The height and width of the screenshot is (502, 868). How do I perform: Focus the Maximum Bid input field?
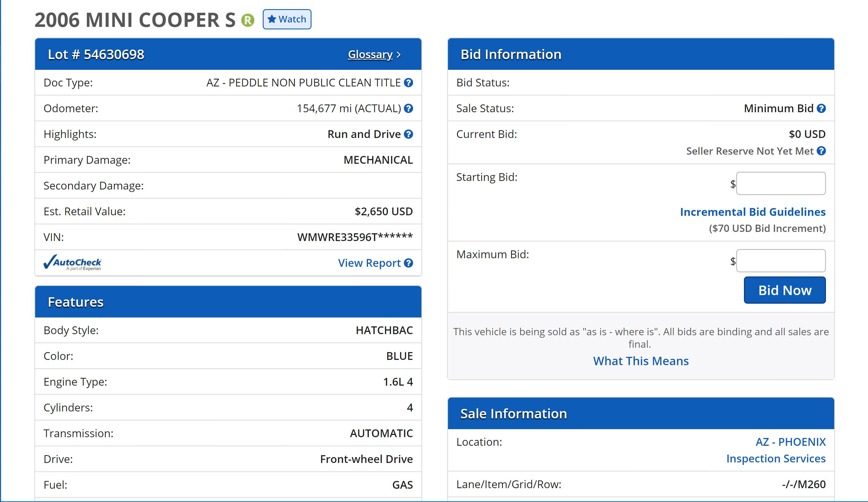(x=781, y=261)
